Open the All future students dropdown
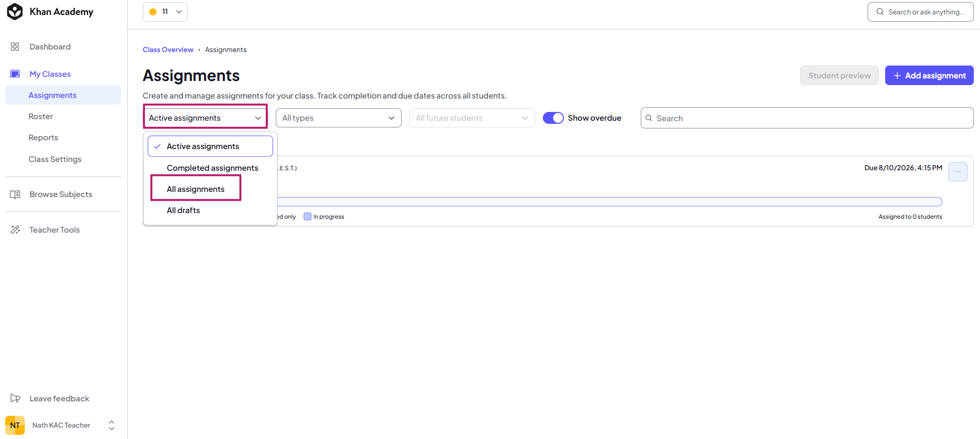This screenshot has width=980, height=439. click(x=472, y=118)
